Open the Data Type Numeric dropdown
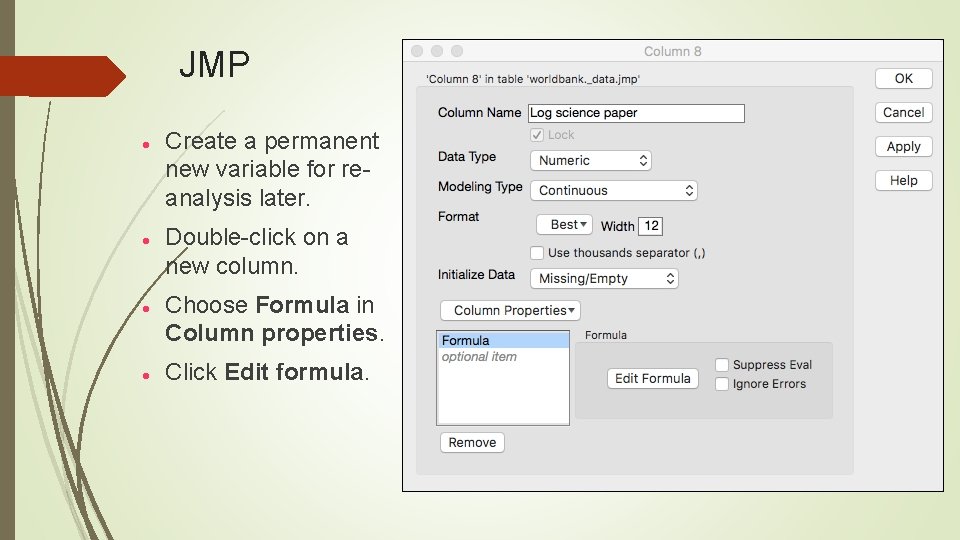The height and width of the screenshot is (540, 960). [x=591, y=160]
